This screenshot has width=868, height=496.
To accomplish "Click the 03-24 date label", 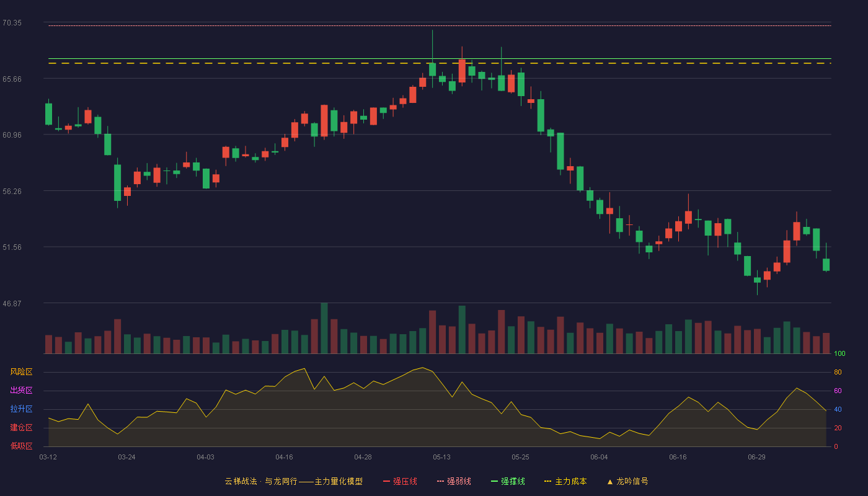I will point(126,457).
